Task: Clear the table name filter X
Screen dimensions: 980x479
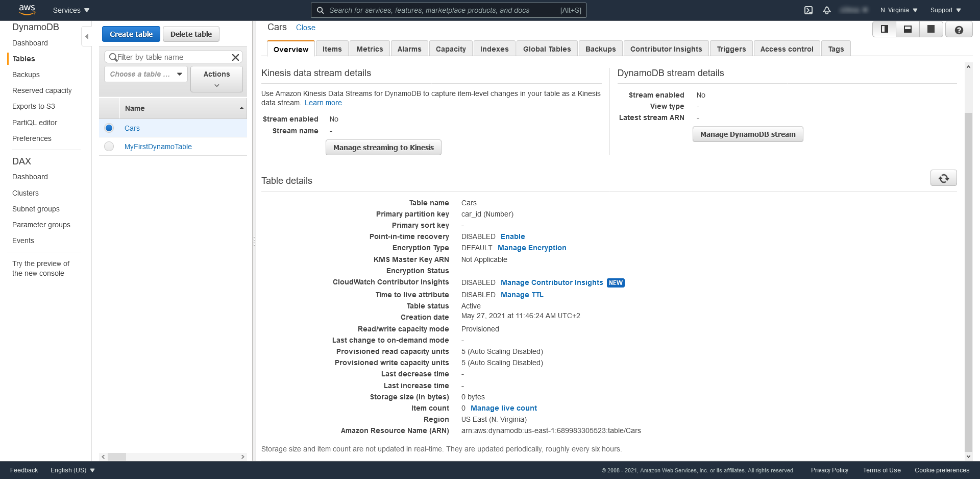Action: (235, 57)
